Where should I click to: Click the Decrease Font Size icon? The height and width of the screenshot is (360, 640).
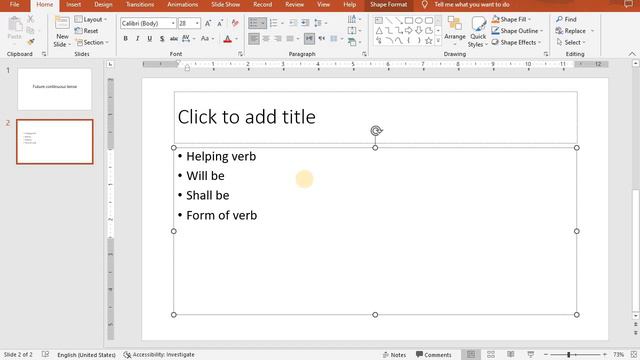[220, 23]
